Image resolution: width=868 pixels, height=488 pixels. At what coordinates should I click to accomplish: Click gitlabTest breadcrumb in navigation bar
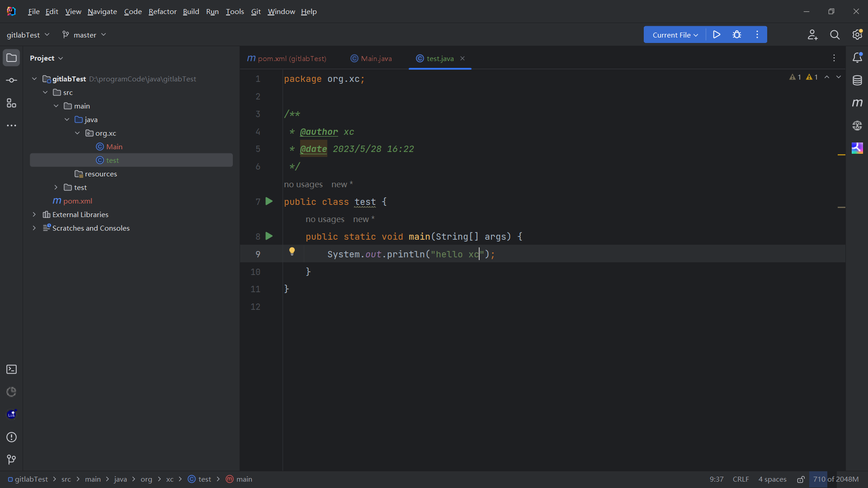click(28, 479)
